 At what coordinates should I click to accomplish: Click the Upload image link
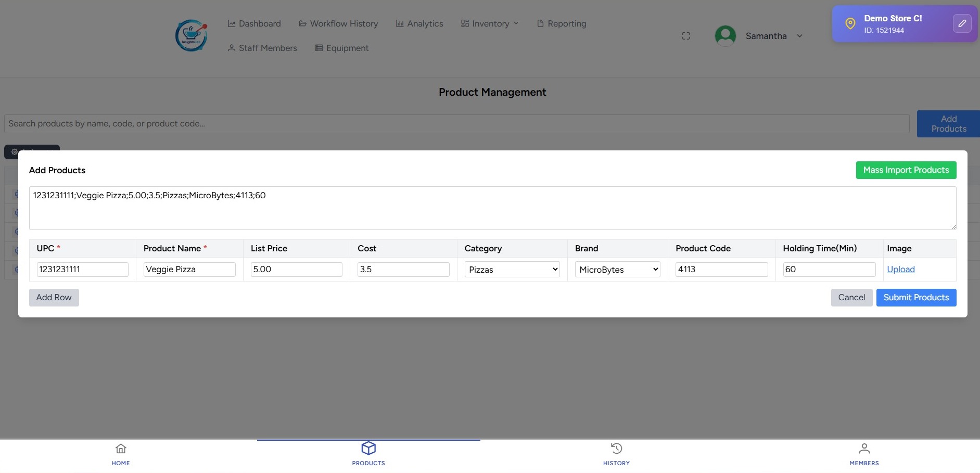pos(900,269)
